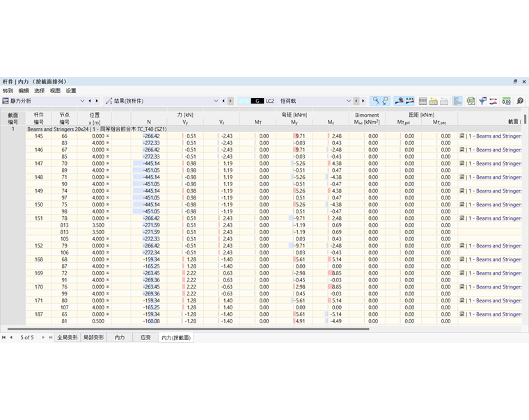Select the 内力(按截面) tab
Screen dimensions: 529x420
point(176,337)
